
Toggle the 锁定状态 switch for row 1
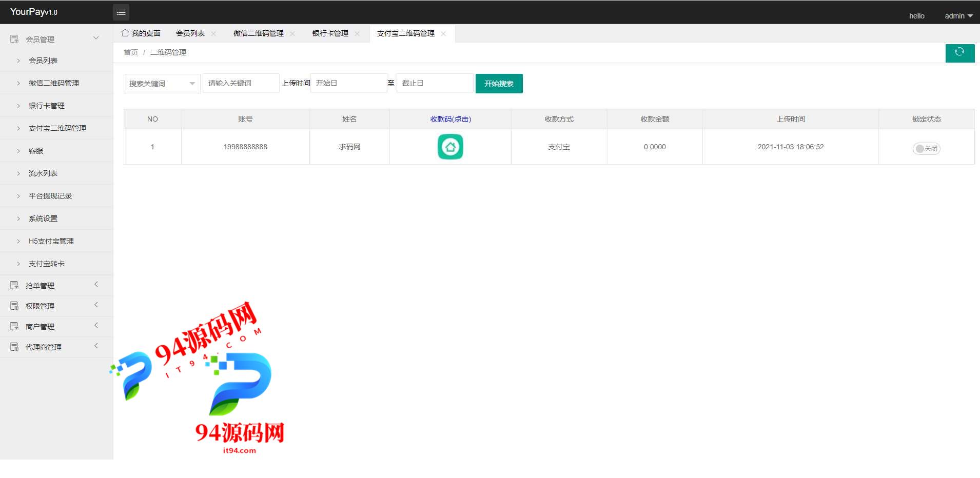[x=926, y=149]
